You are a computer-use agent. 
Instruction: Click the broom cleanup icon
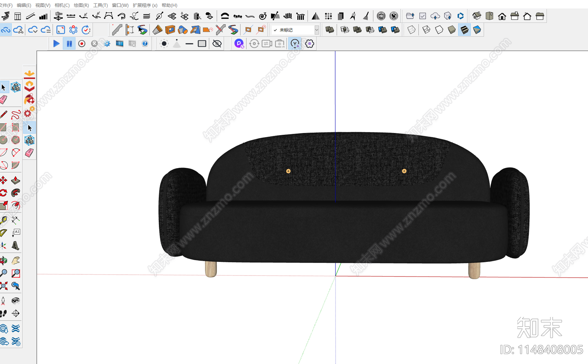coord(366,16)
